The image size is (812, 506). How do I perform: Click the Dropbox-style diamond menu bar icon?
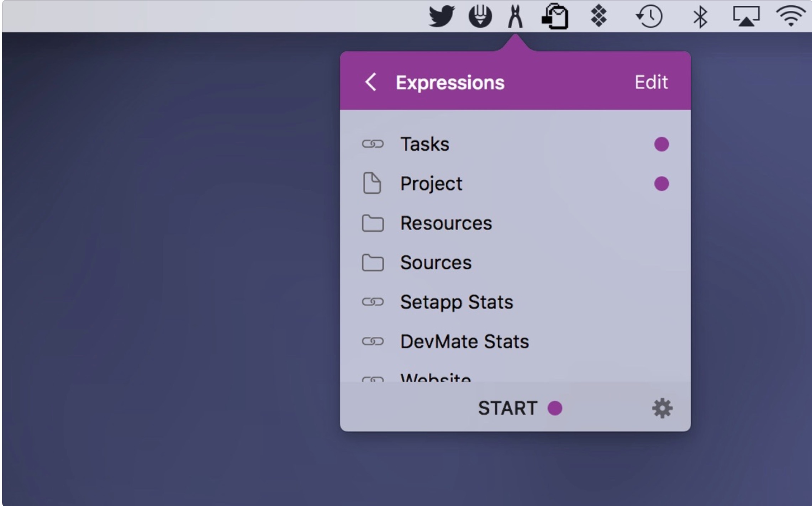point(599,16)
